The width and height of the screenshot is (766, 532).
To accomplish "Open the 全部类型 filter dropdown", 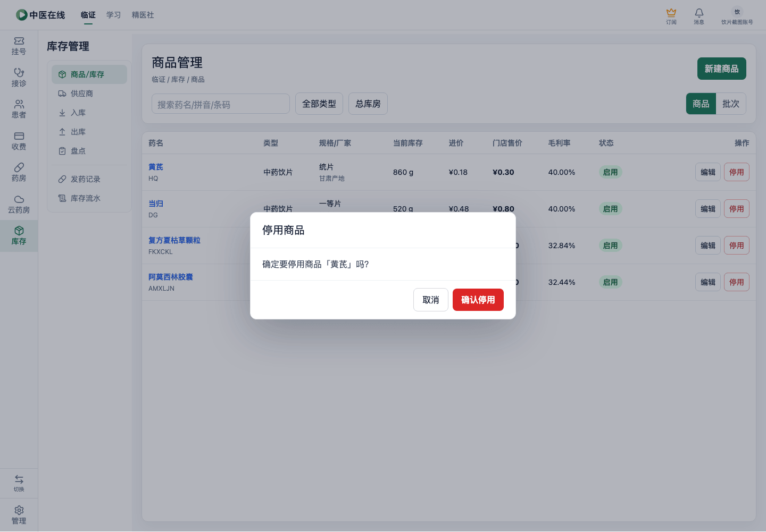I will (x=319, y=104).
